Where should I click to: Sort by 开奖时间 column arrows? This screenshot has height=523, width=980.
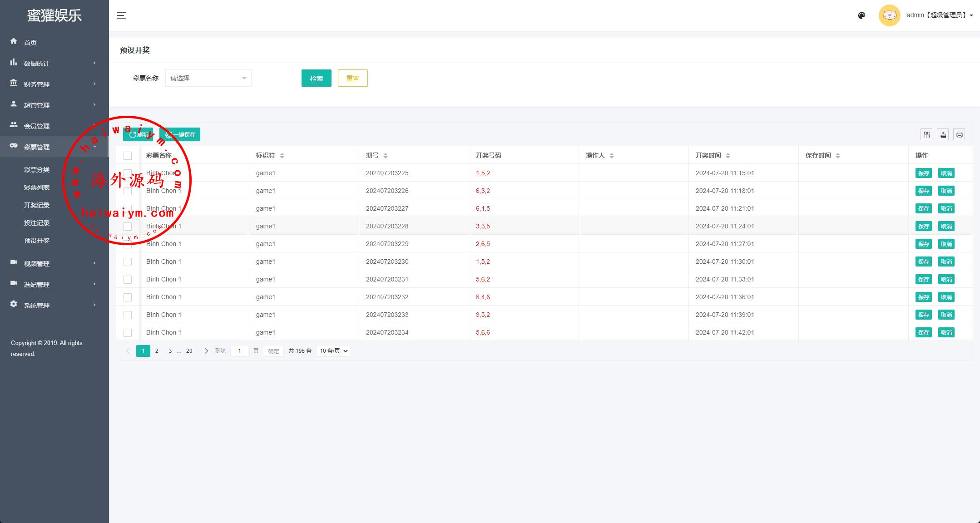click(728, 156)
